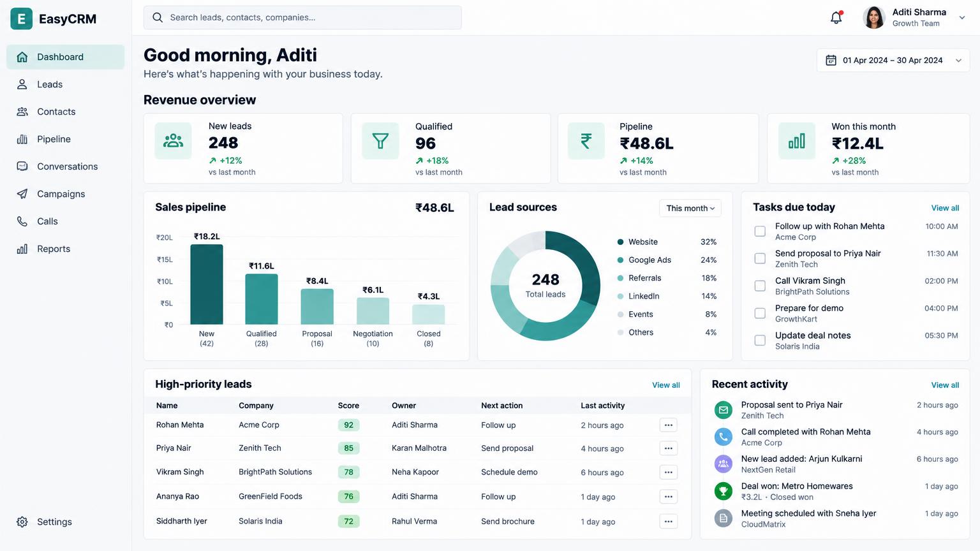The height and width of the screenshot is (551, 980).
Task: Open the This month lead sources dropdown
Action: [x=690, y=208]
